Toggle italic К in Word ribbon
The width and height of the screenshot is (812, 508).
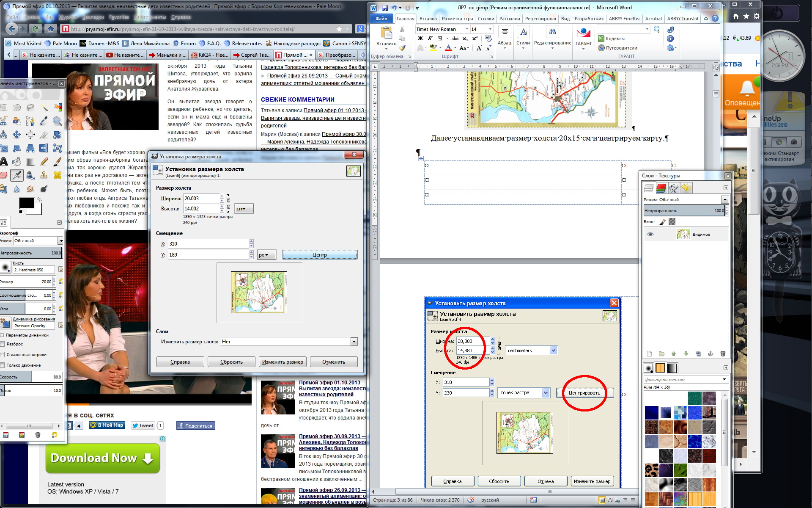pyautogui.click(x=430, y=39)
